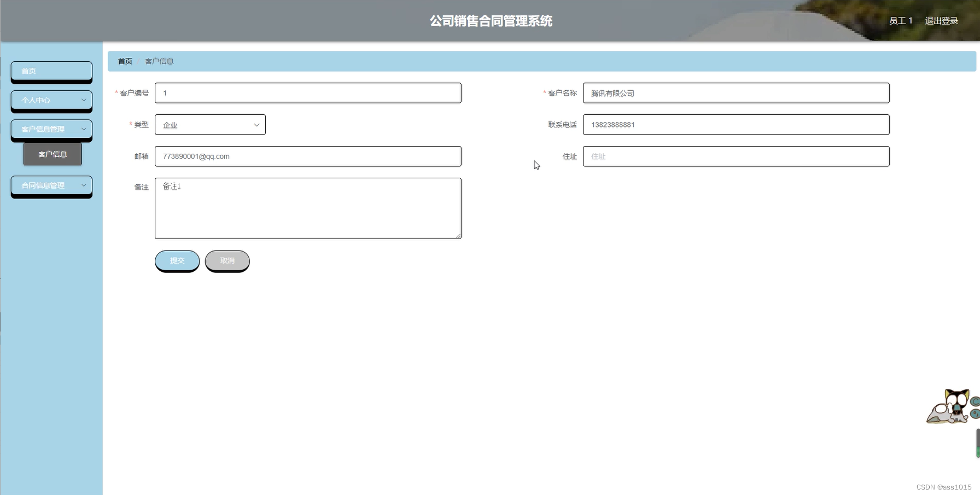
Task: Open the 类型 dropdown showing 企业
Action: [x=210, y=125]
